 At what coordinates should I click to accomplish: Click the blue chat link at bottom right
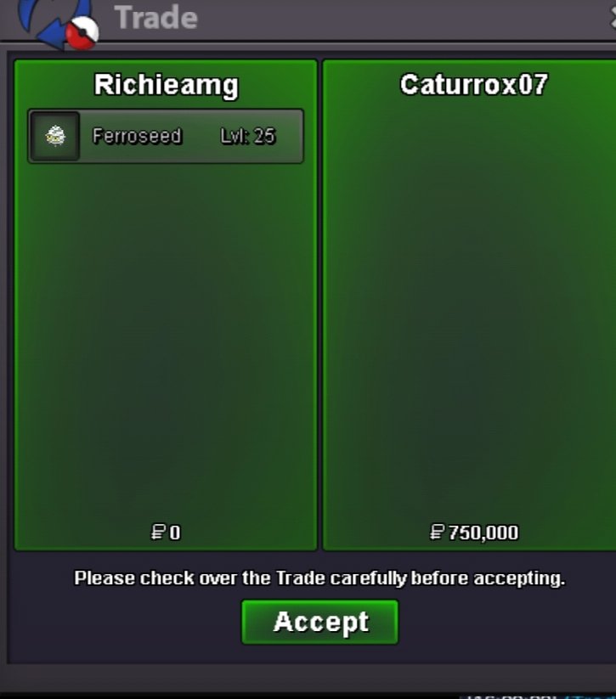coord(590,696)
